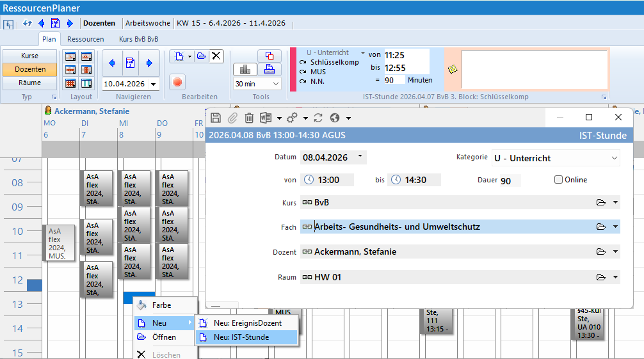This screenshot has height=359, width=644.
Task: Choose Neu: IST-Stunde from submenu
Action: 241,337
